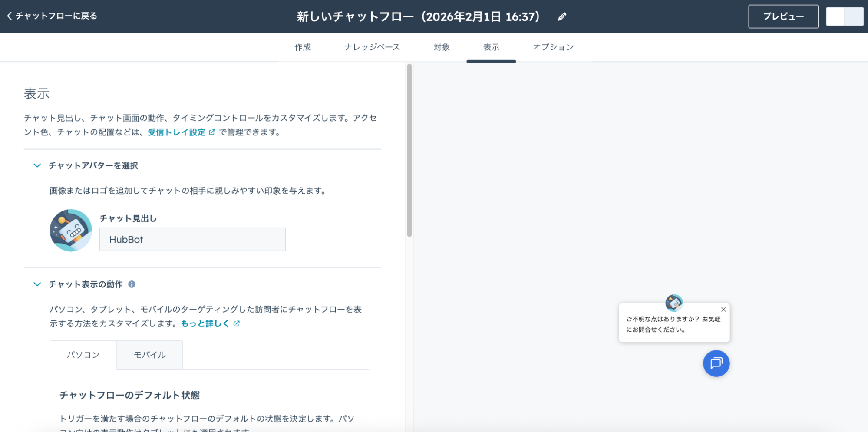This screenshot has width=868, height=432.
Task: Collapse the チャット表示の動作 section
Action: [37, 284]
